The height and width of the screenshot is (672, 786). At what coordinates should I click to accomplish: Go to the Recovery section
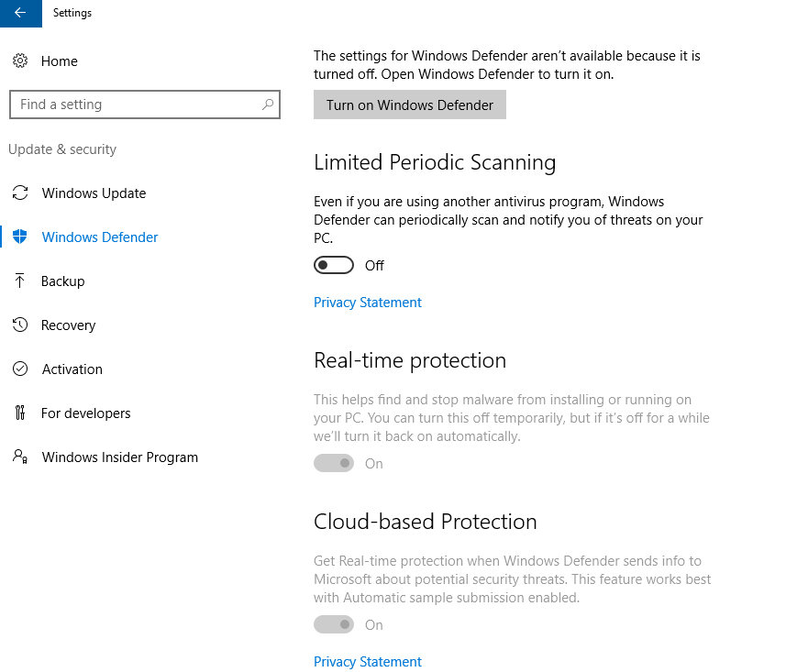coord(69,325)
